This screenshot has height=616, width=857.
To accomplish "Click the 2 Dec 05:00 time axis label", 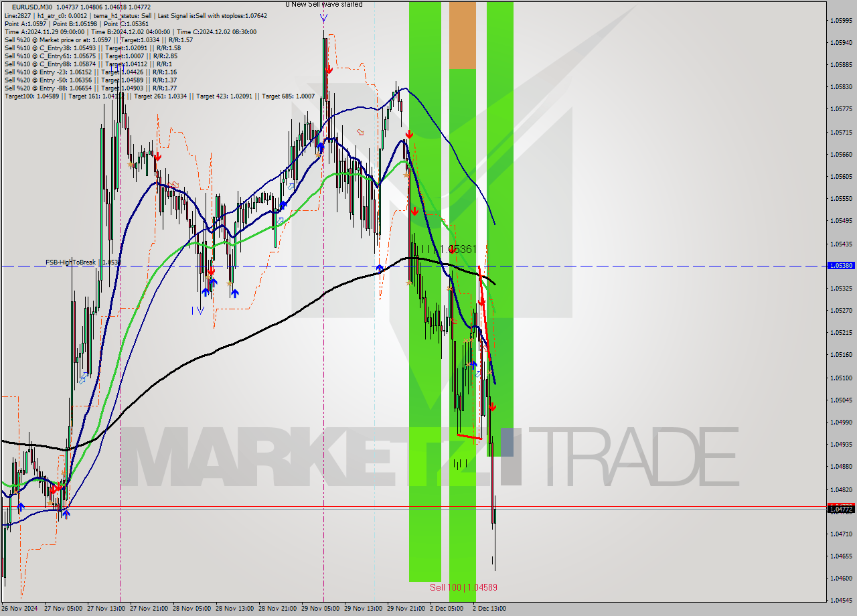I will [447, 609].
